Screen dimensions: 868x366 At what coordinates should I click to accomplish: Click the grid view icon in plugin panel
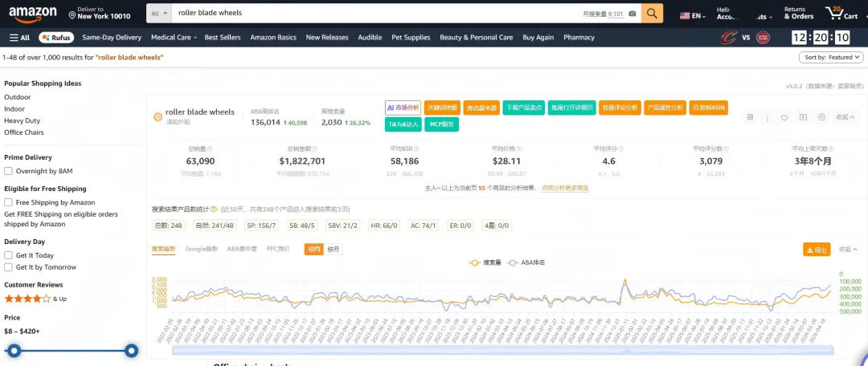click(x=750, y=117)
